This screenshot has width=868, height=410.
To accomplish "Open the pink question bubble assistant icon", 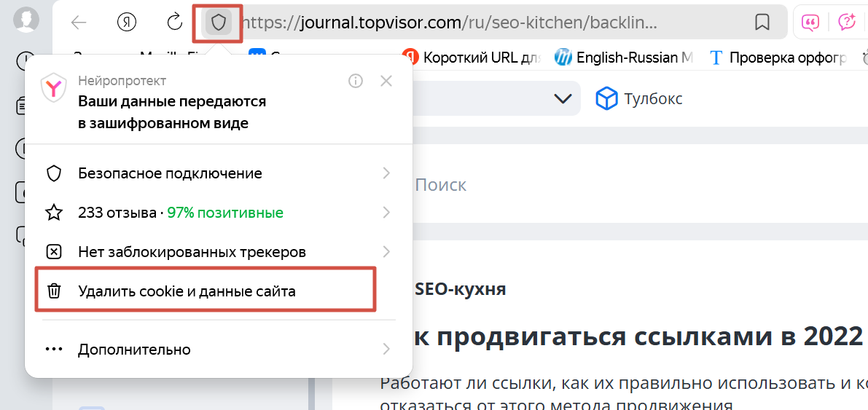I will (x=847, y=22).
